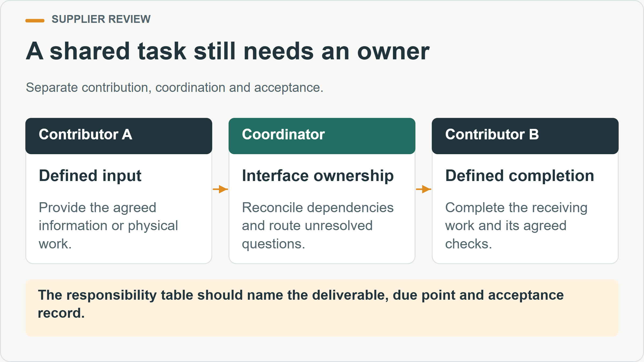Click the text 'Complete the receiving work and its agreed checks.'
This screenshot has width=644, height=362.
click(x=516, y=226)
